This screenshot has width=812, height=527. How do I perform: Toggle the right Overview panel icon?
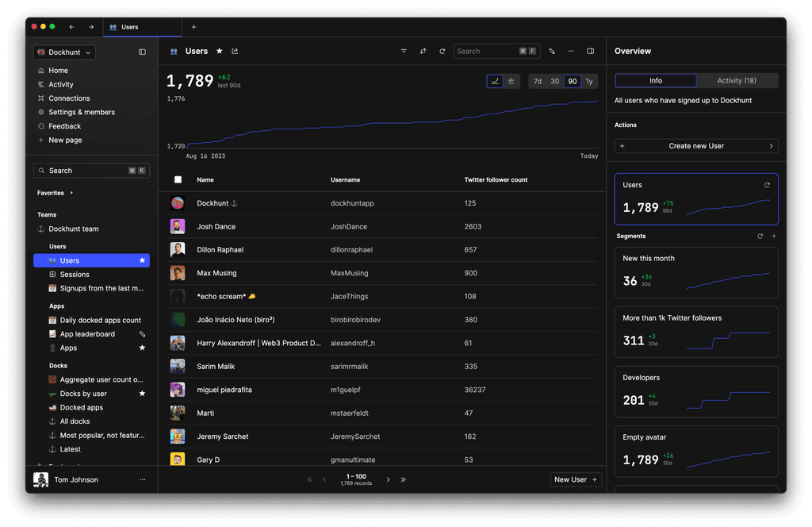(x=590, y=51)
